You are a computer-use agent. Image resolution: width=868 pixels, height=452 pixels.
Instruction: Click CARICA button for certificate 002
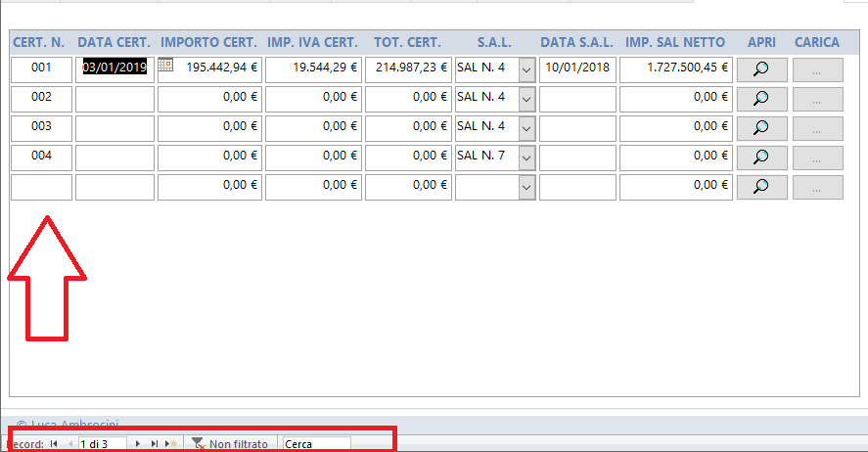pos(818,99)
